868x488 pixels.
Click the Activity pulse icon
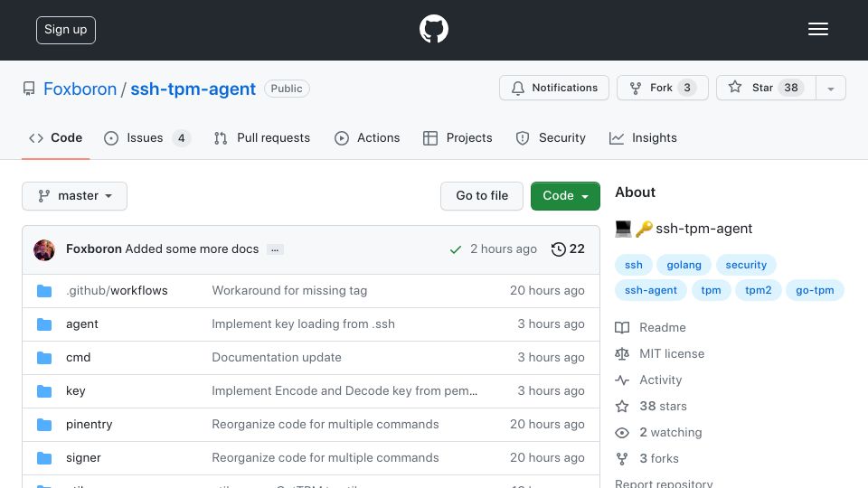pyautogui.click(x=622, y=380)
